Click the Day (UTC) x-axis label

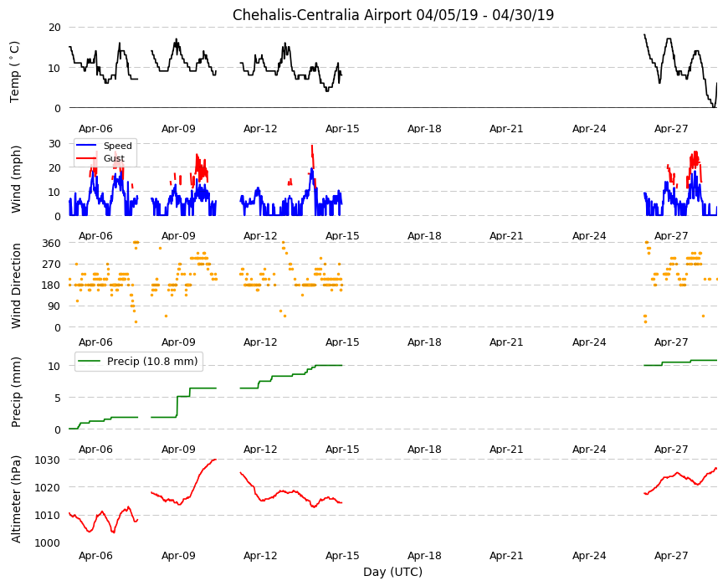pos(392,572)
